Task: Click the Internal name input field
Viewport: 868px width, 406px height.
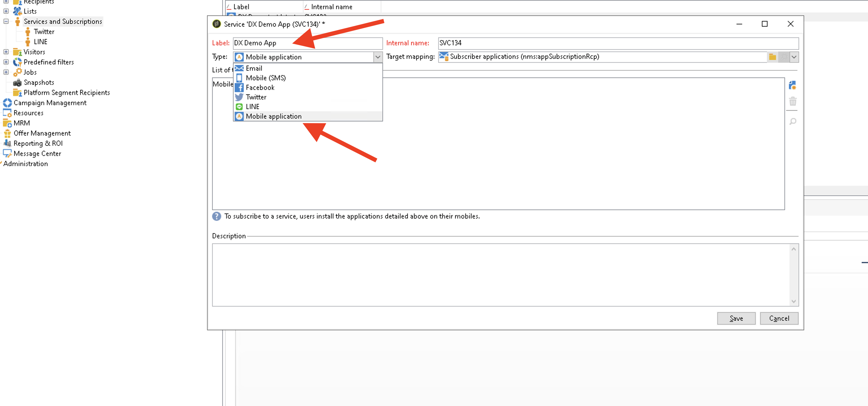Action: click(618, 43)
